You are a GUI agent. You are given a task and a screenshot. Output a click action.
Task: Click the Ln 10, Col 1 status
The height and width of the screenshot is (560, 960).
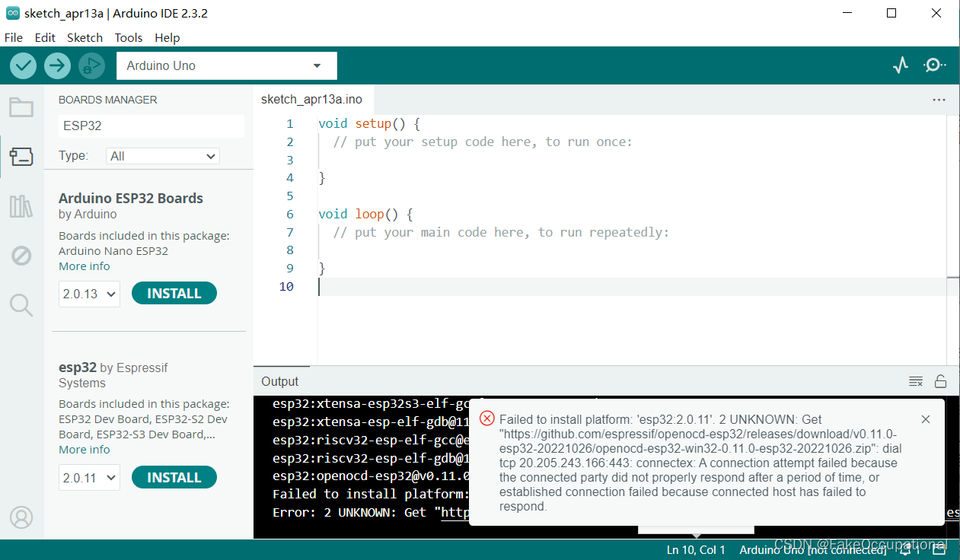pos(696,549)
